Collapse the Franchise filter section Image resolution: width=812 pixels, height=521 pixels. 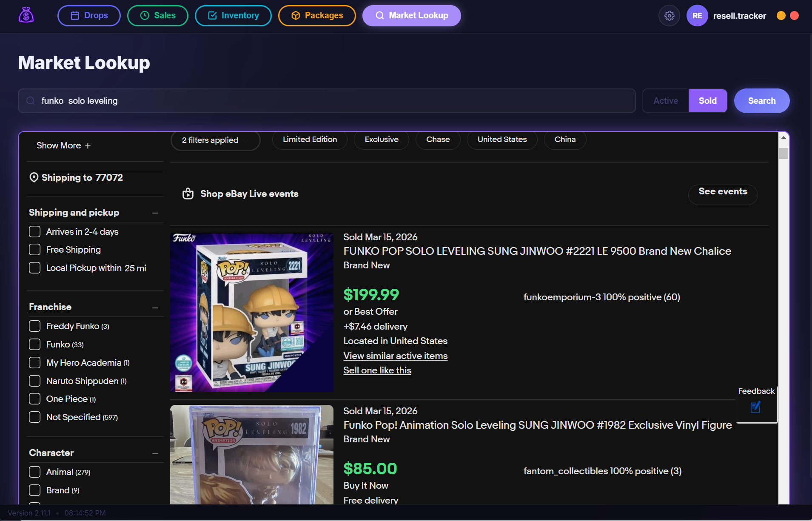(x=155, y=307)
